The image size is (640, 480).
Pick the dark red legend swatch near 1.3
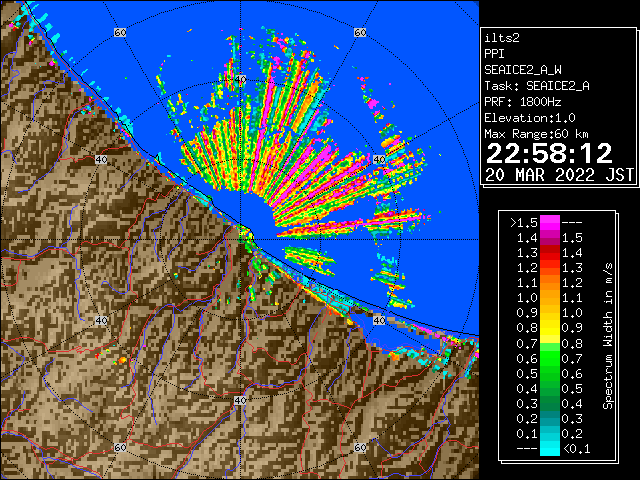(550, 253)
